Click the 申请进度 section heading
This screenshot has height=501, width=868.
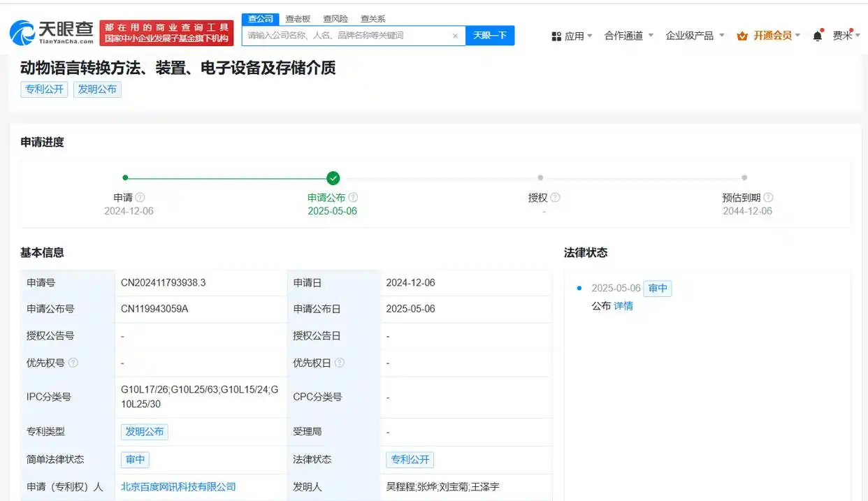[42, 142]
